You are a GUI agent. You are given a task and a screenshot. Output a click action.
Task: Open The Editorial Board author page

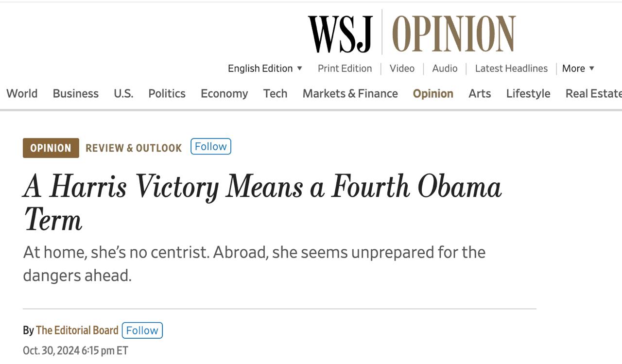pos(77,330)
